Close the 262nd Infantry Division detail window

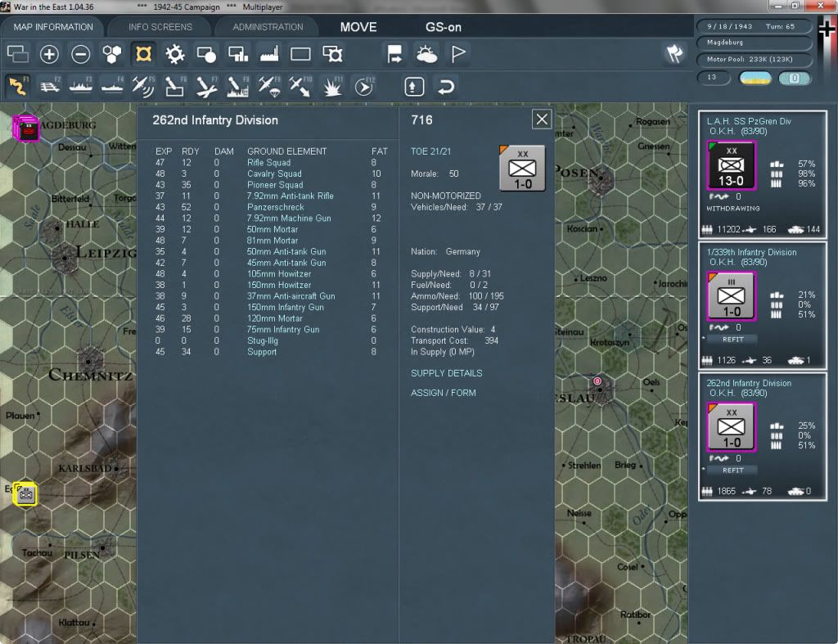tap(542, 119)
